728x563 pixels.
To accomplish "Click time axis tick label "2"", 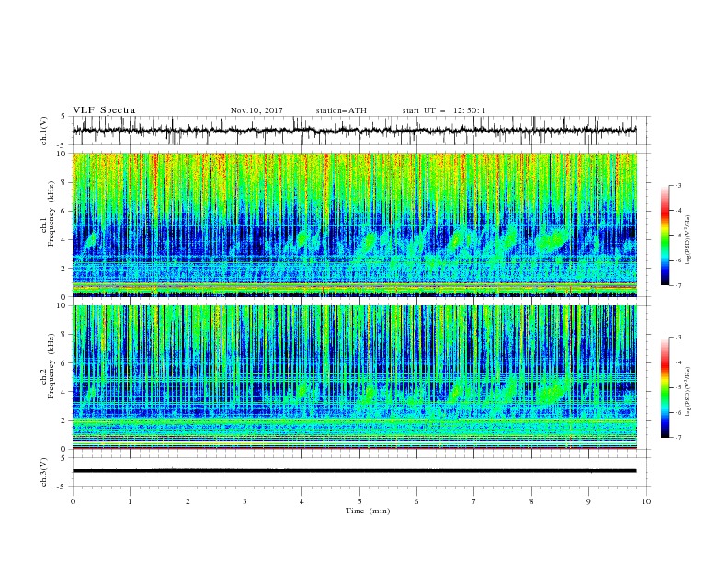I will 188,501.
